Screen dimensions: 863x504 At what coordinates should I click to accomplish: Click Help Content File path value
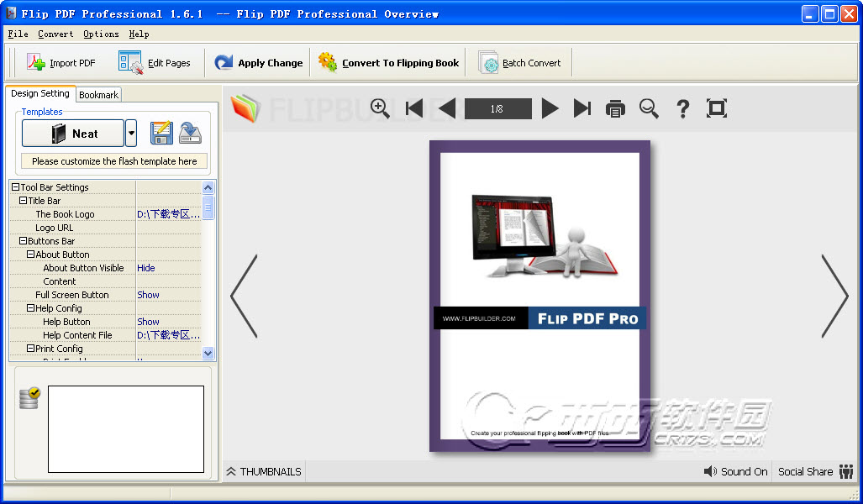click(x=168, y=335)
